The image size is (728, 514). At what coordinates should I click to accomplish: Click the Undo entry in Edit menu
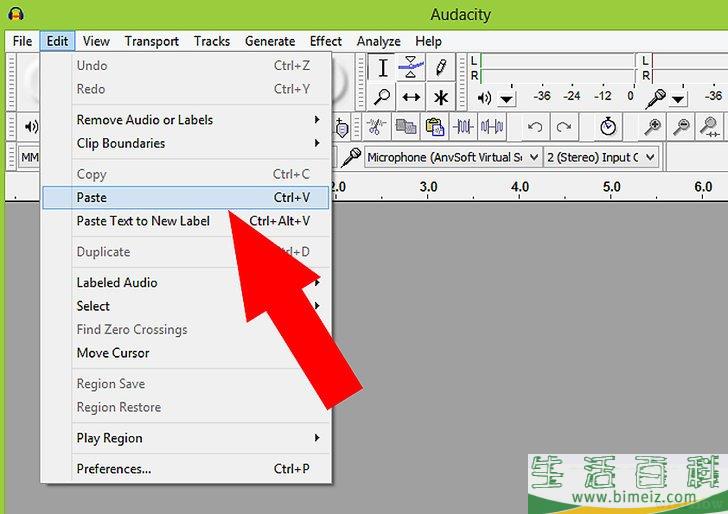(x=186, y=65)
